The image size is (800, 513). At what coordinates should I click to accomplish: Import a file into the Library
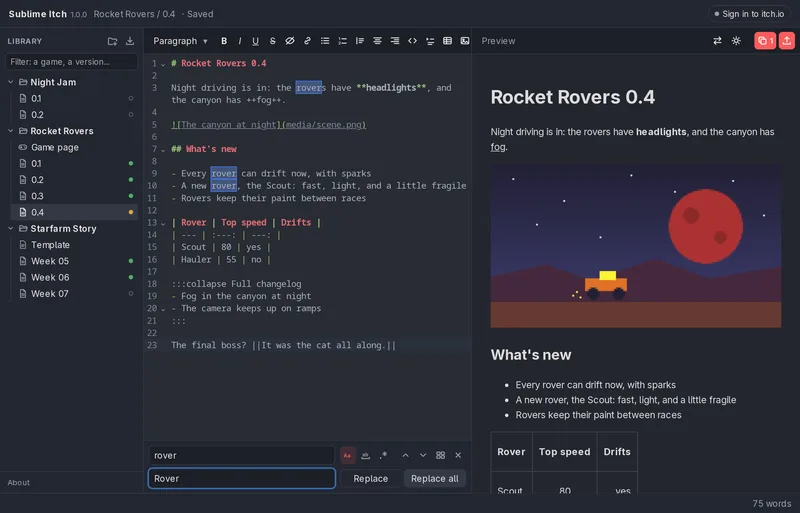(x=130, y=41)
